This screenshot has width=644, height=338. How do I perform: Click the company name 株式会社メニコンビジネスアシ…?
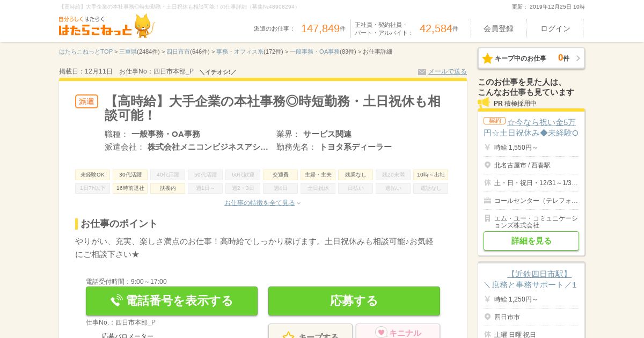[x=208, y=147]
